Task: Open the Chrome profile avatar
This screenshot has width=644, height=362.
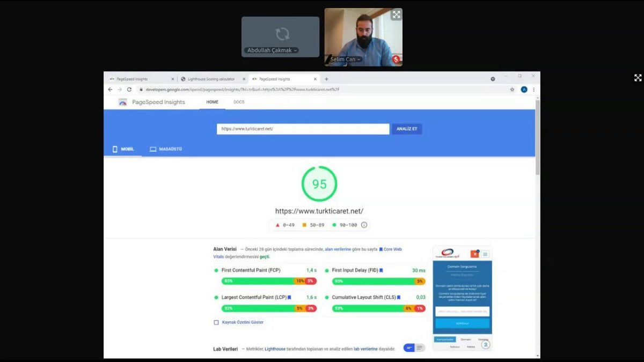Action: tap(524, 90)
